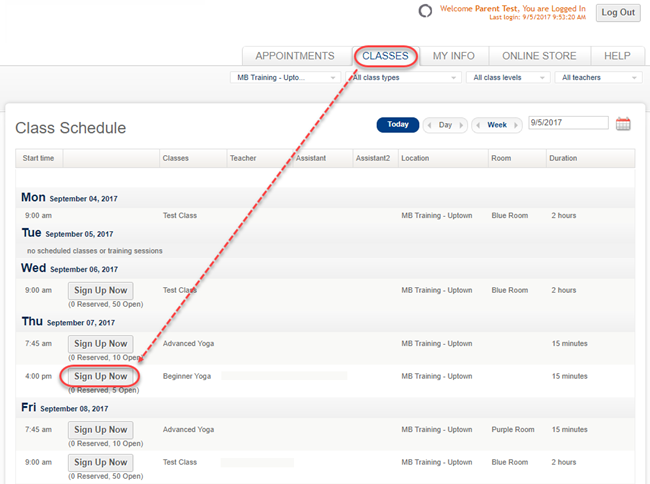Go to next week using Week right arrow
This screenshot has width=650, height=484.
(517, 125)
